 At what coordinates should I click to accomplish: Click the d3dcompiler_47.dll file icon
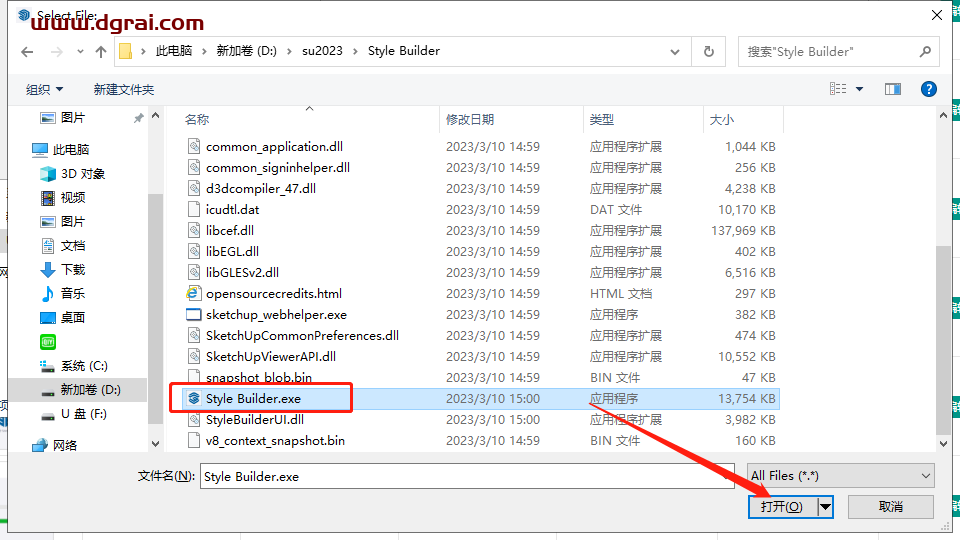point(193,189)
